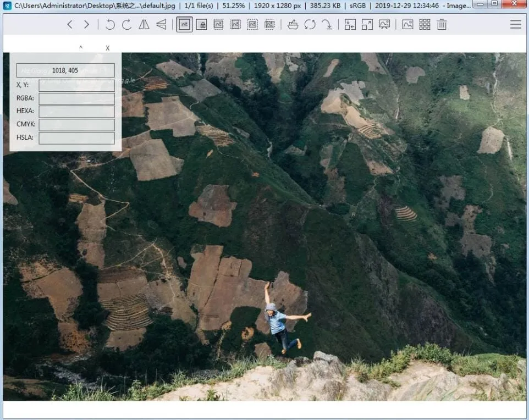Flip image horizontally

144,25
